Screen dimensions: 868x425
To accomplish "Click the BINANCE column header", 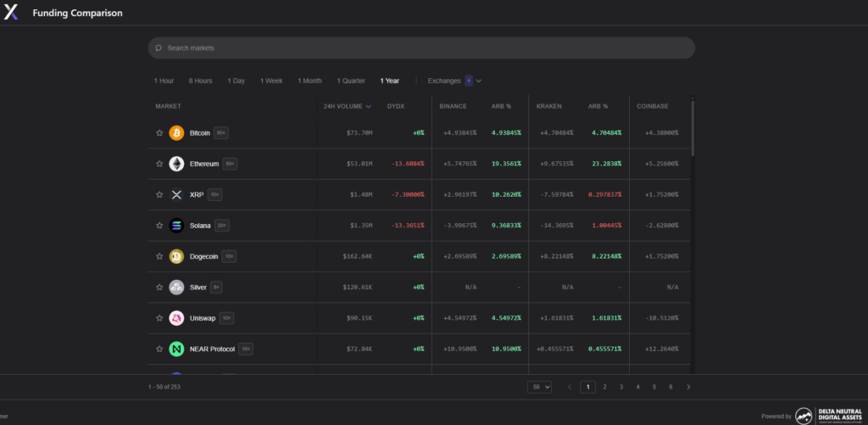I will 453,106.
